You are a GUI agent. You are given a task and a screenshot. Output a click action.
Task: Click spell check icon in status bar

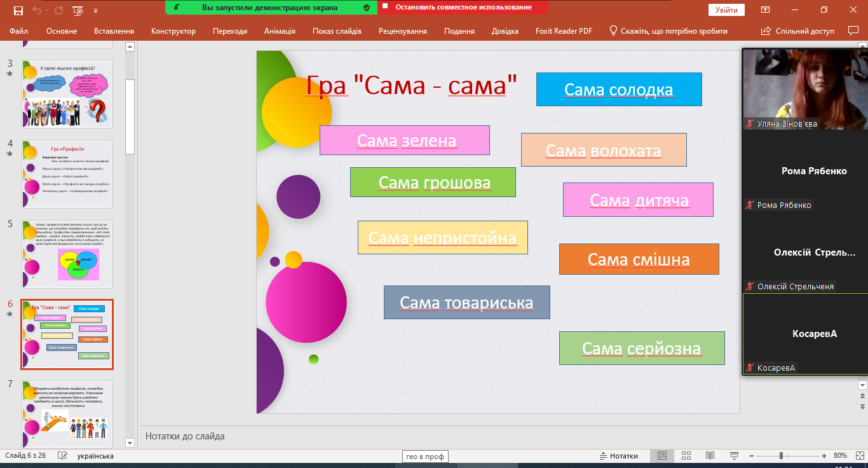[62, 455]
